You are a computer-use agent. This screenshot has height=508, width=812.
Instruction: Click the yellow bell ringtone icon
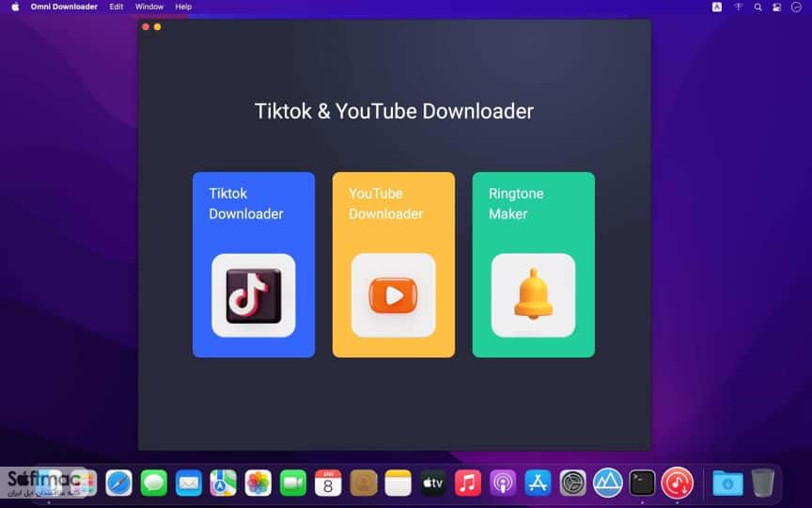(534, 295)
